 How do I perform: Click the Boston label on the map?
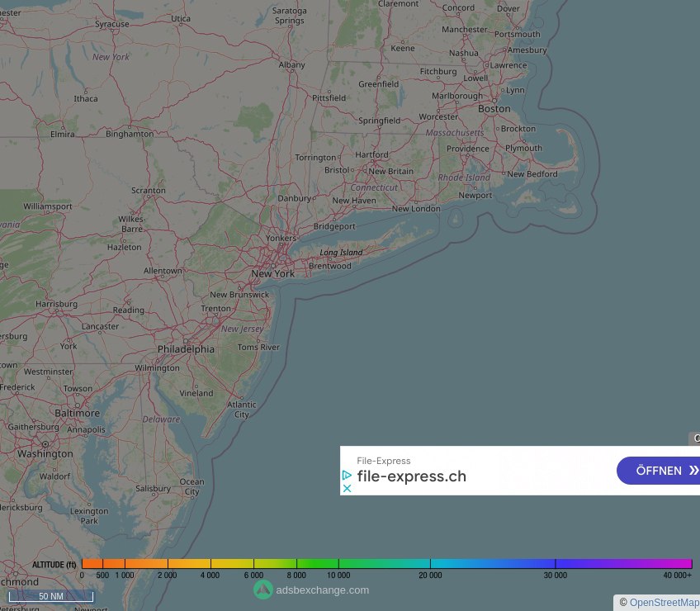click(x=494, y=108)
